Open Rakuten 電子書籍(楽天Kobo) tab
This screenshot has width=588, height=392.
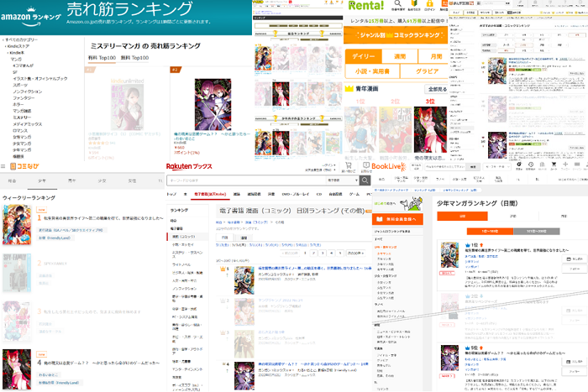210,194
